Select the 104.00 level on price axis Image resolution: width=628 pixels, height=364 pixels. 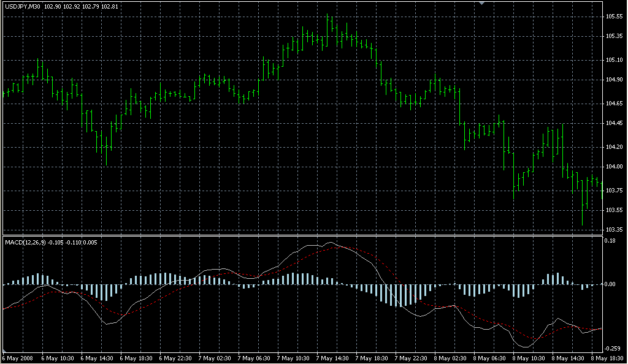click(613, 167)
